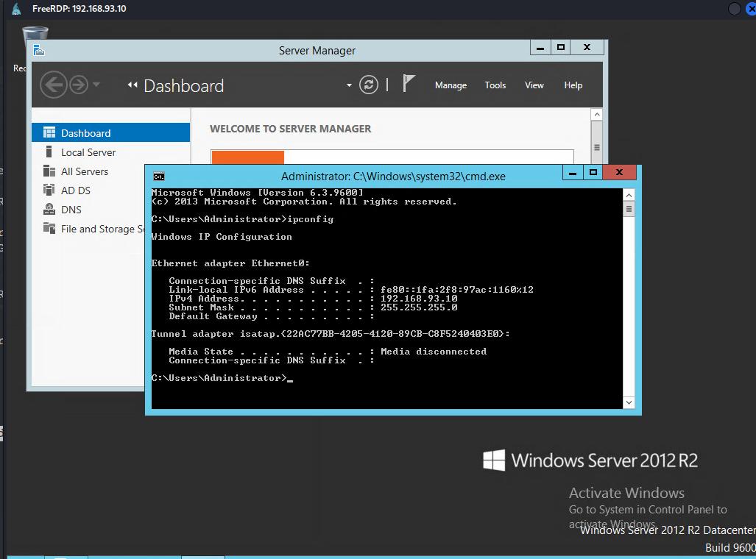
Task: Click the Tunnel adapter isatap line
Action: (x=331, y=333)
